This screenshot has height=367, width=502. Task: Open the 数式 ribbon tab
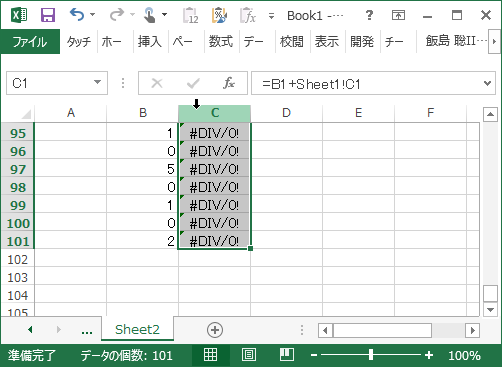click(x=220, y=42)
